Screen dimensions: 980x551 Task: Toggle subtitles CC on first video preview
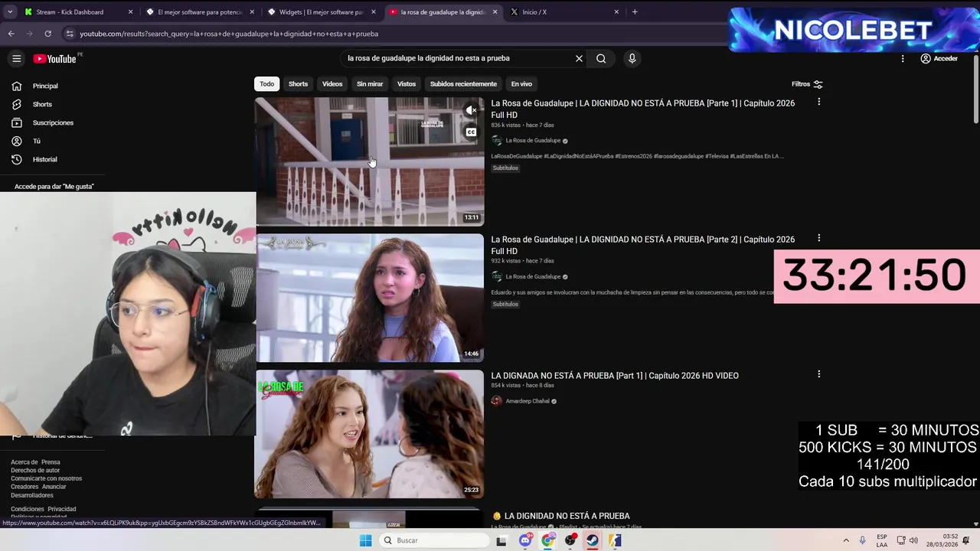point(471,132)
